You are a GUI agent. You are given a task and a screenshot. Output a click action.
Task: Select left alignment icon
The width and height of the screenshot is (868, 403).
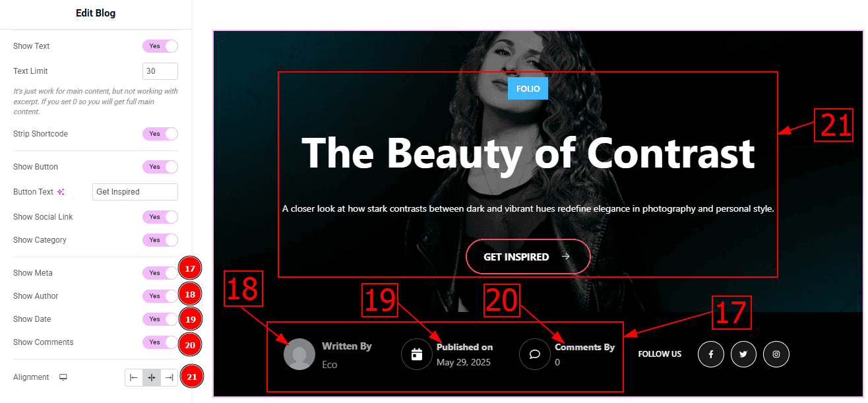[134, 377]
